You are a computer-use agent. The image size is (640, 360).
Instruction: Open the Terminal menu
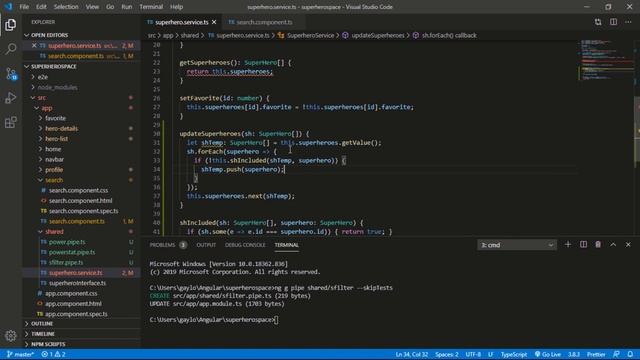pyautogui.click(x=151, y=7)
